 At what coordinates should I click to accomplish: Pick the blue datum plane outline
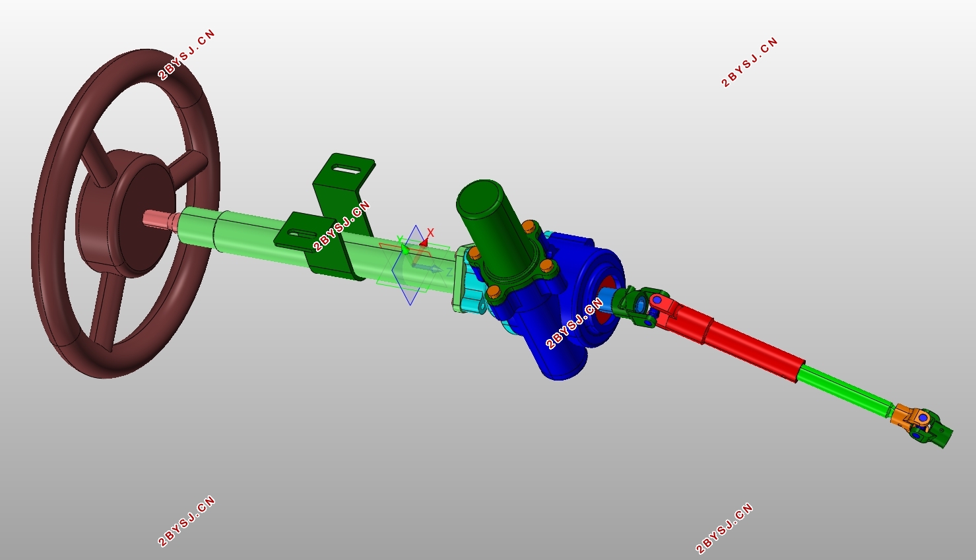click(412, 265)
